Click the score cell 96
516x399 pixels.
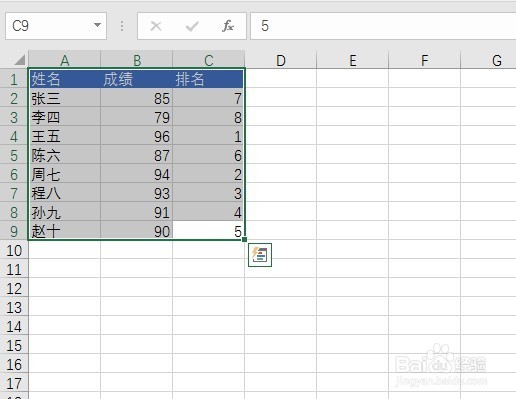137,136
